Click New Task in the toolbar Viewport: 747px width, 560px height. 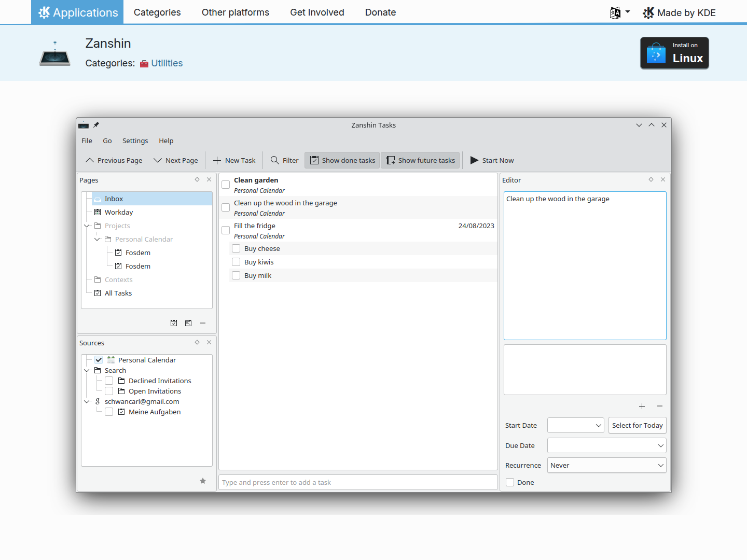coord(234,160)
